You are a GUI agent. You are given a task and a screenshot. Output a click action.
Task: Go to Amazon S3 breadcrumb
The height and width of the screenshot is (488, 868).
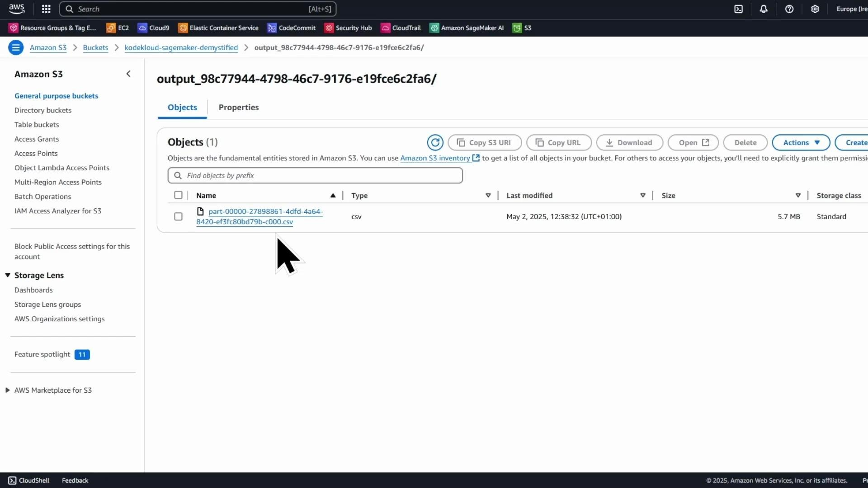pyautogui.click(x=48, y=47)
